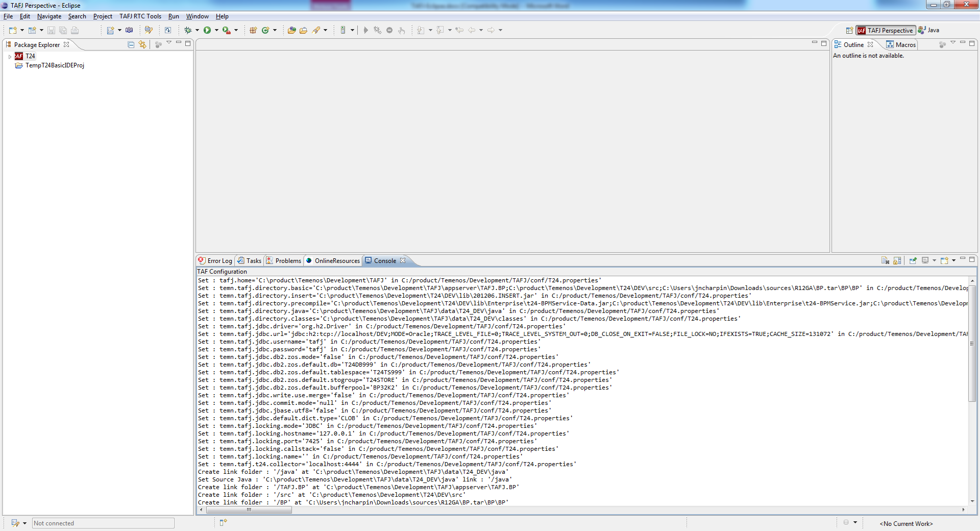This screenshot has height=531, width=980.
Task: Click the camera icon in toolbar
Action: [129, 30]
